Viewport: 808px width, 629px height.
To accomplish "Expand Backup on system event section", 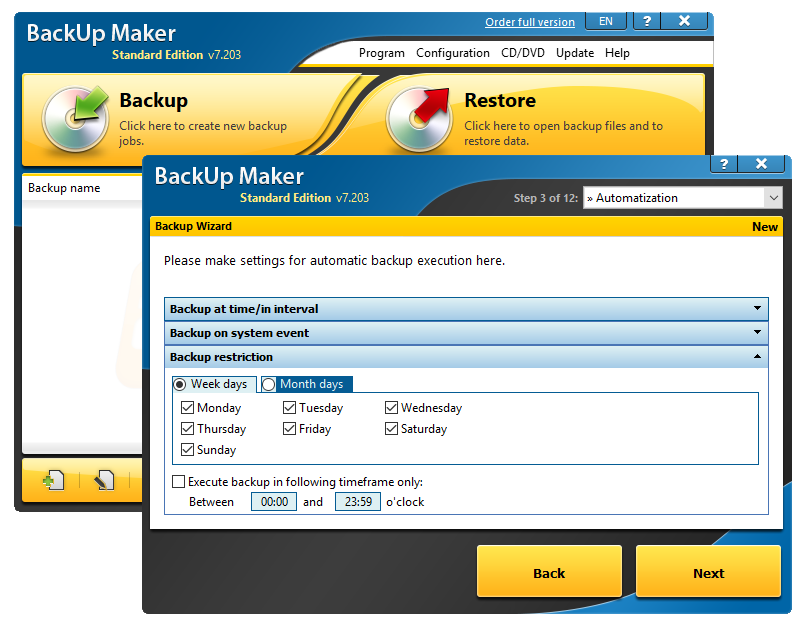I will click(468, 333).
